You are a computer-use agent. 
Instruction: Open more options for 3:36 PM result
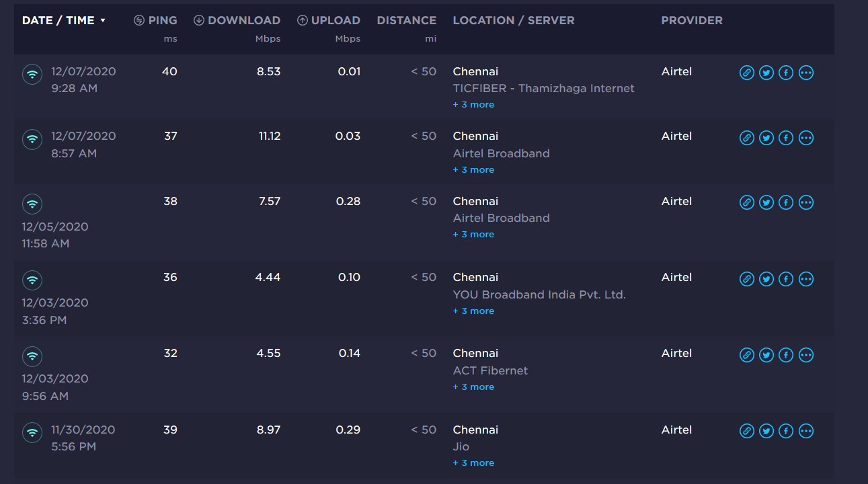coord(805,278)
